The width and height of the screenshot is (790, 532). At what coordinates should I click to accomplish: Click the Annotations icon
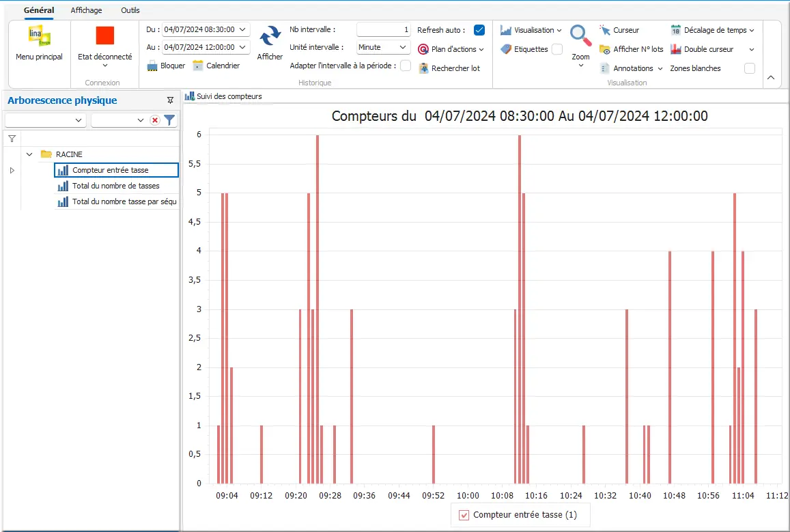(x=604, y=68)
